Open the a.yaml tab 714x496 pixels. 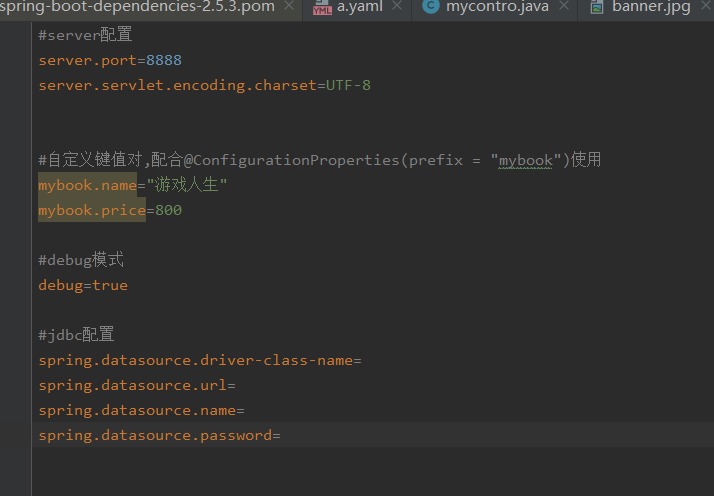pyautogui.click(x=360, y=7)
